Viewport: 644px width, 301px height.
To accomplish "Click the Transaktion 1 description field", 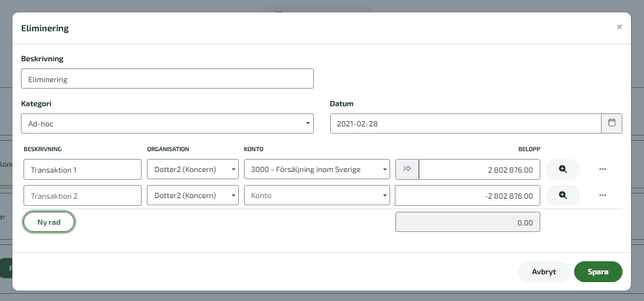I will click(x=83, y=170).
